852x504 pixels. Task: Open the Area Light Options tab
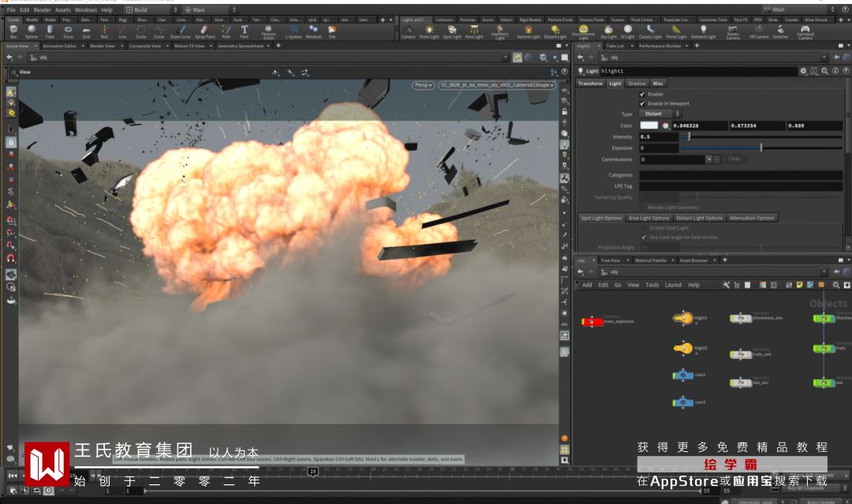648,218
